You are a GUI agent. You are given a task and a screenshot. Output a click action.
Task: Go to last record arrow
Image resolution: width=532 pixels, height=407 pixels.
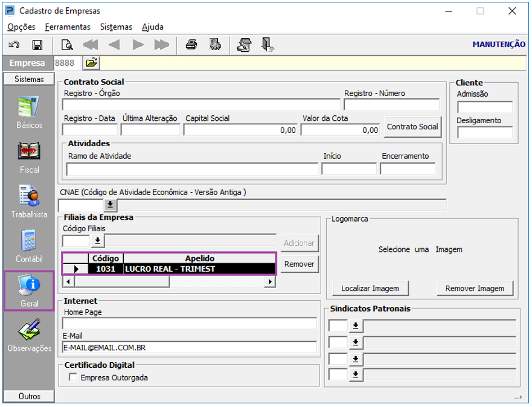[161, 45]
